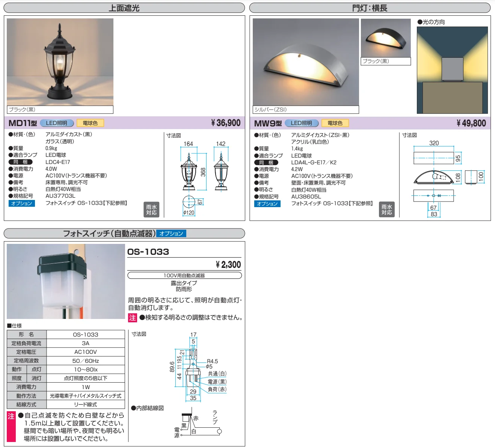Click the 同梱 badge in the MW9 specs
The height and width of the screenshot is (448, 495).
(266, 162)
